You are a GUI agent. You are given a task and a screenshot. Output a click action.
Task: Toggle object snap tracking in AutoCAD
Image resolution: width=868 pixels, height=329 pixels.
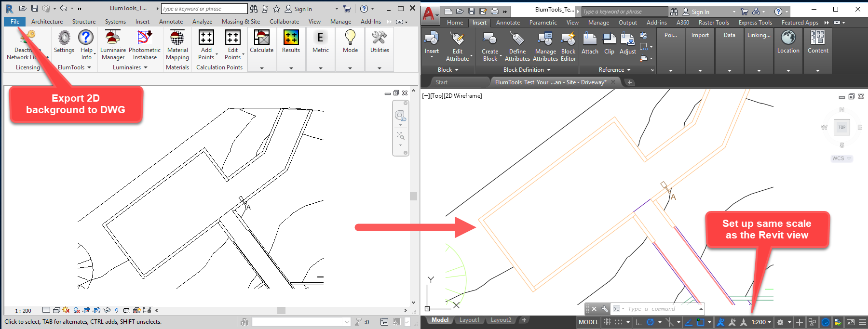[688, 322]
